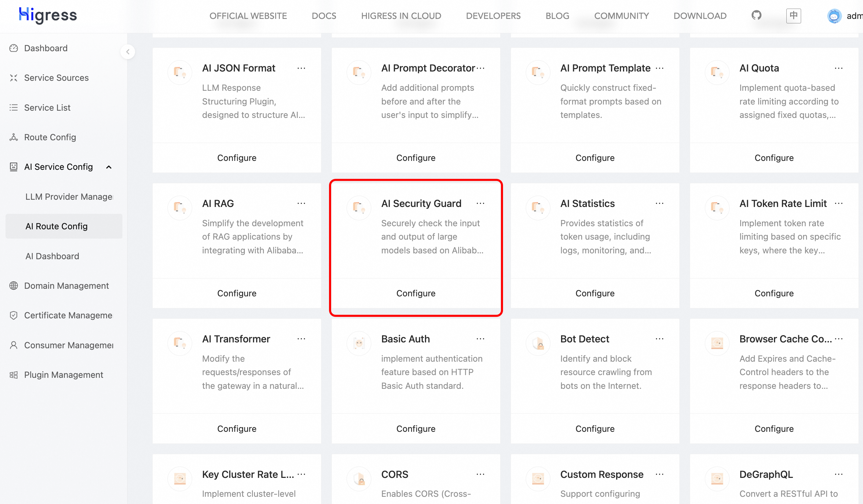
Task: Collapse the sidebar with arrow button
Action: tap(128, 52)
